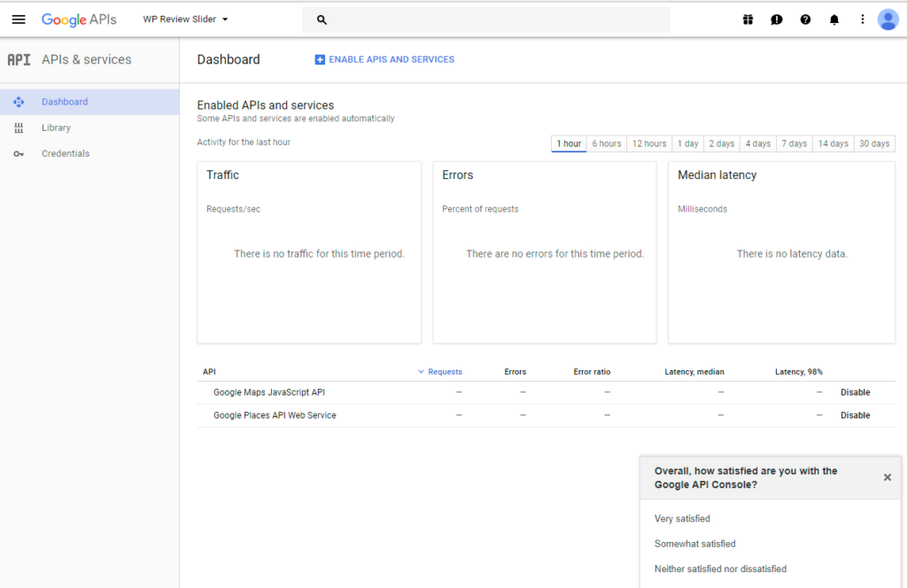Select the 4 days time range tab
The height and width of the screenshot is (588, 907).
(x=758, y=143)
